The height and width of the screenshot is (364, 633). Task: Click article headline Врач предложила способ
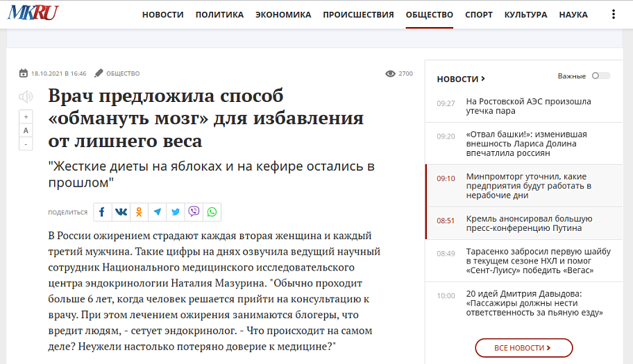tap(206, 118)
